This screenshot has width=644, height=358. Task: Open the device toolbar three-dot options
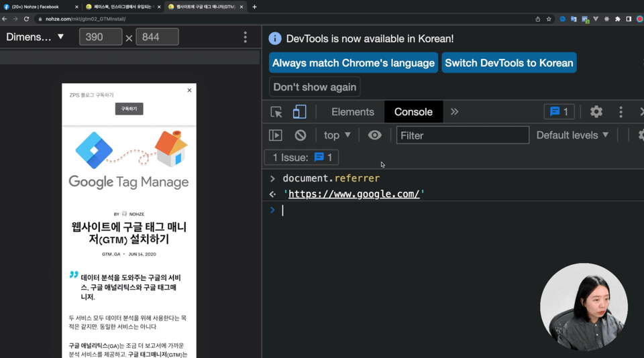246,37
